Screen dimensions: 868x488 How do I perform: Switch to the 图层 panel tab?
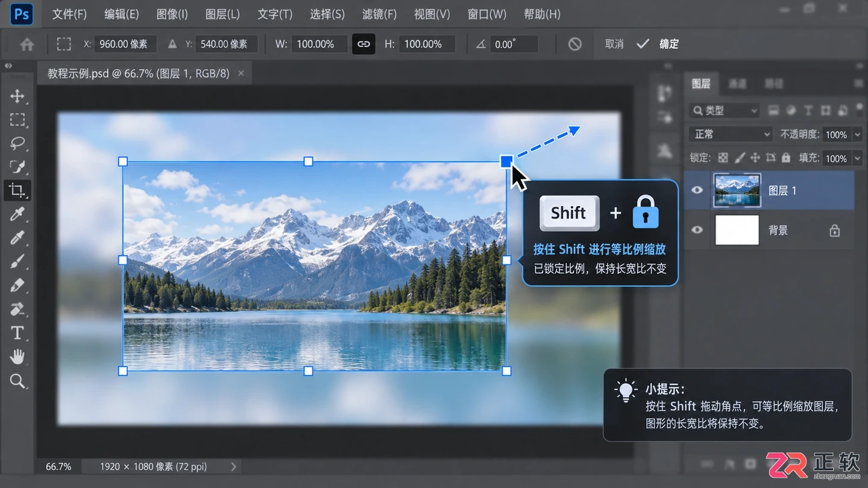click(x=701, y=84)
